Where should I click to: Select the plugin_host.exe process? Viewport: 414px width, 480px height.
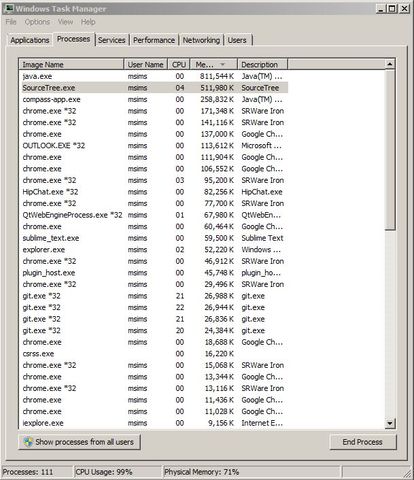pyautogui.click(x=153, y=273)
